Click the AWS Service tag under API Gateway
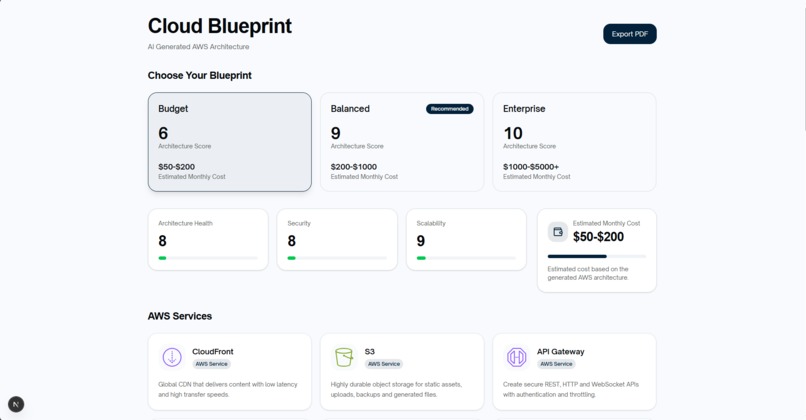 pyautogui.click(x=556, y=364)
